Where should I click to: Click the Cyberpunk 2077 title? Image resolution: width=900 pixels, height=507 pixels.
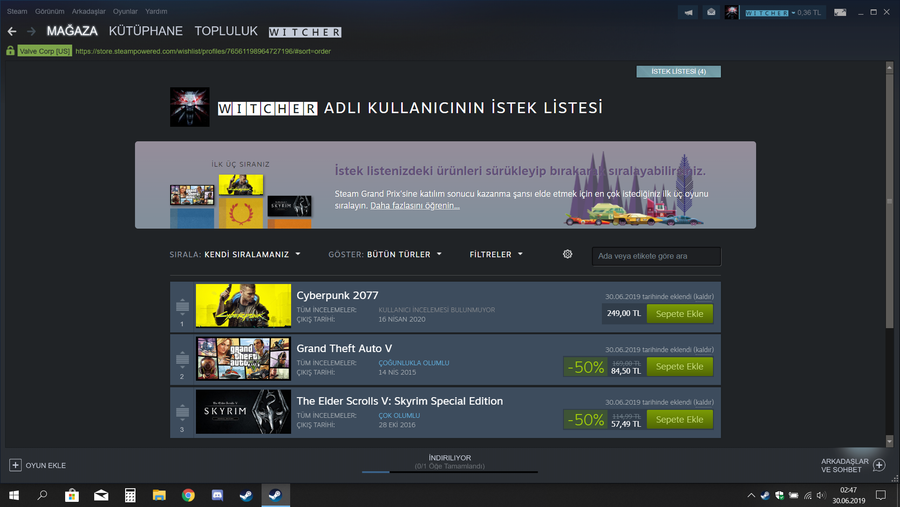[338, 295]
